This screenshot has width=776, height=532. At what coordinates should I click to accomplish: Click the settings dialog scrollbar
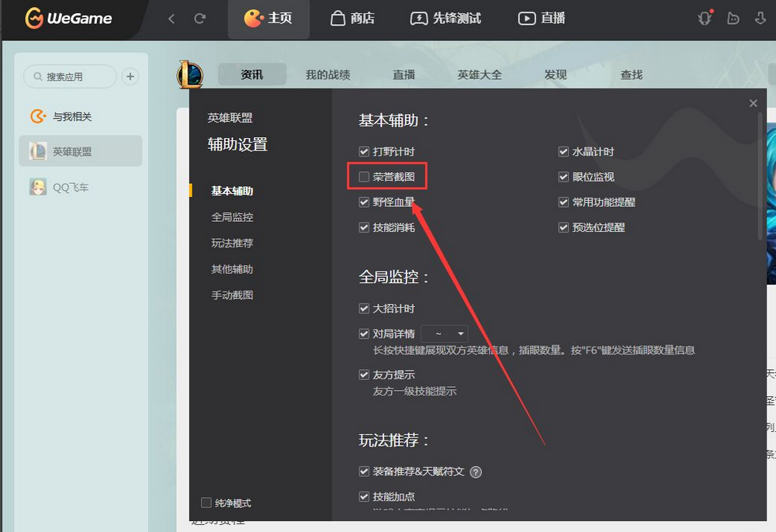(760, 177)
